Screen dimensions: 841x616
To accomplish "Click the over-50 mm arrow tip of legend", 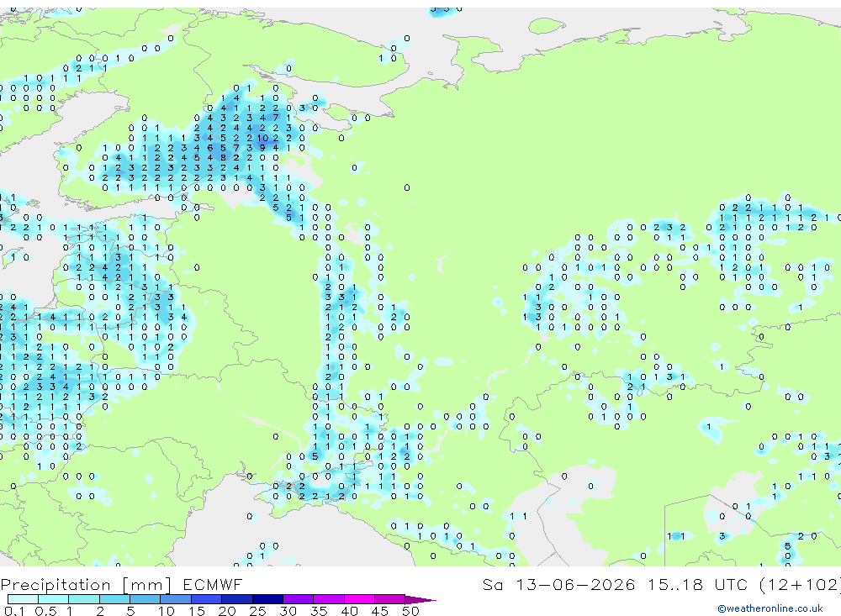I will point(420,600).
